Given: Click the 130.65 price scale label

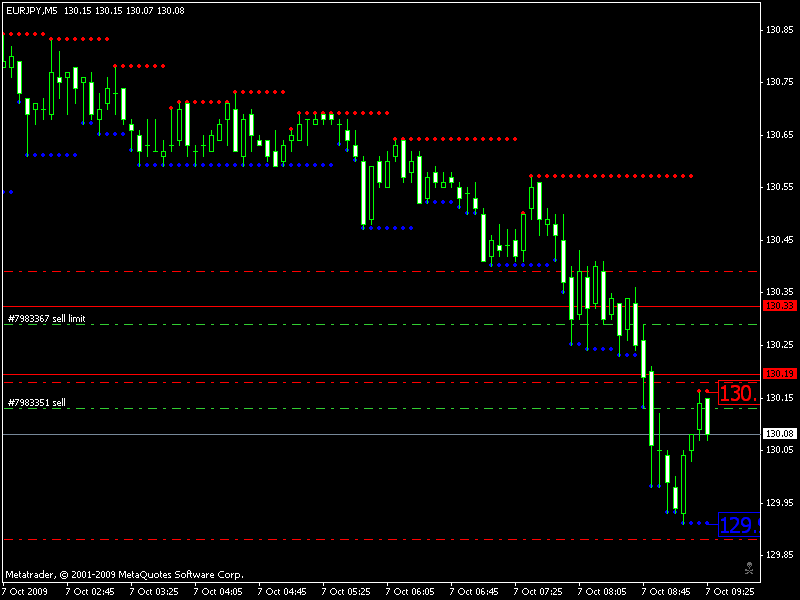Looking at the screenshot, I should point(780,135).
